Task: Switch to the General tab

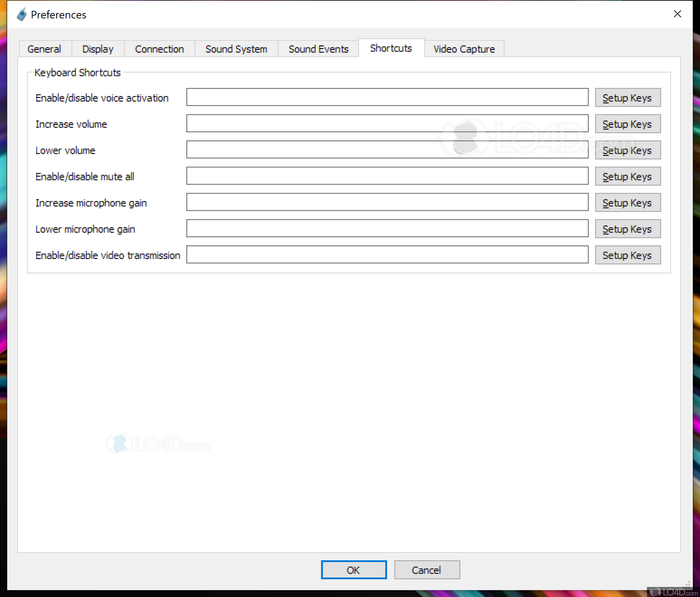Action: [x=44, y=49]
